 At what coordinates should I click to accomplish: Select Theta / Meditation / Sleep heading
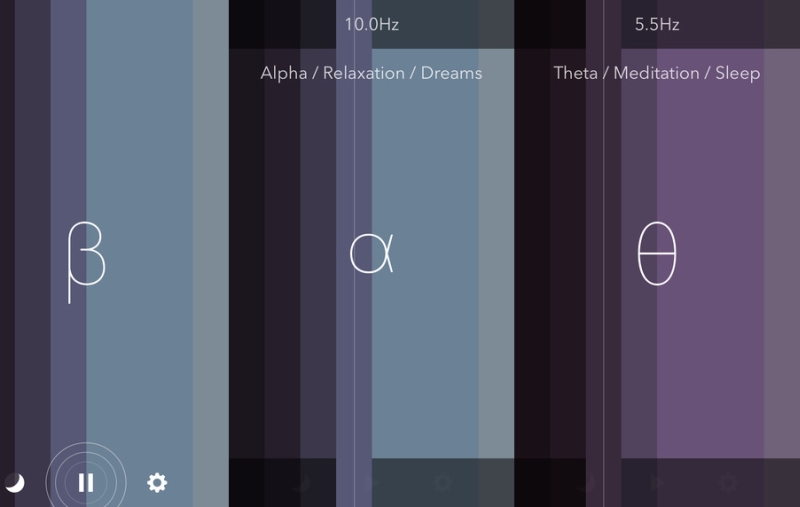point(657,73)
